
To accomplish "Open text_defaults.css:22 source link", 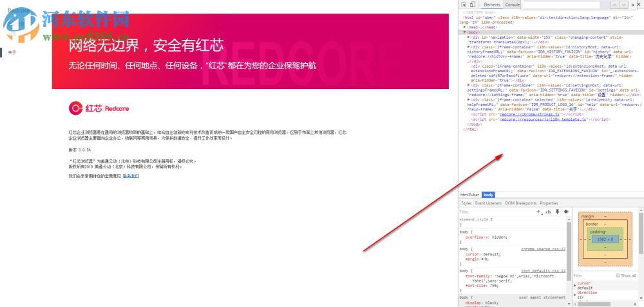I will (x=543, y=271).
